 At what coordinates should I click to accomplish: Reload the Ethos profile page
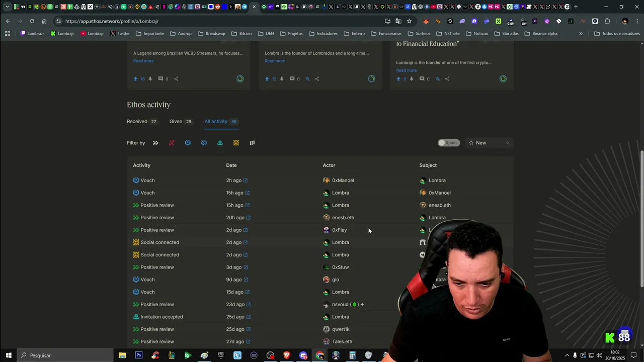coord(32,21)
